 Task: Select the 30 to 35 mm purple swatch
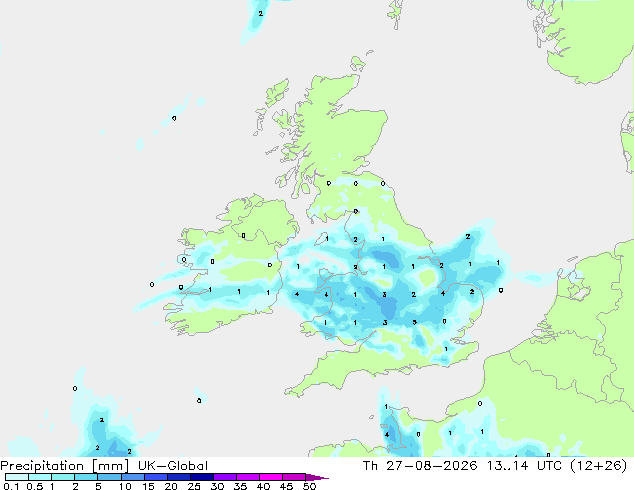coord(224,477)
